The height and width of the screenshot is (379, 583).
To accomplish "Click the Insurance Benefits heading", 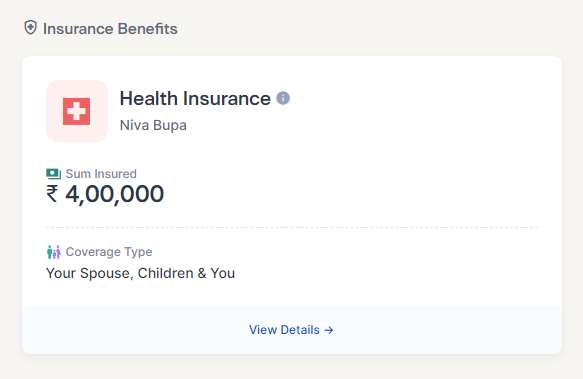I will pyautogui.click(x=110, y=29).
